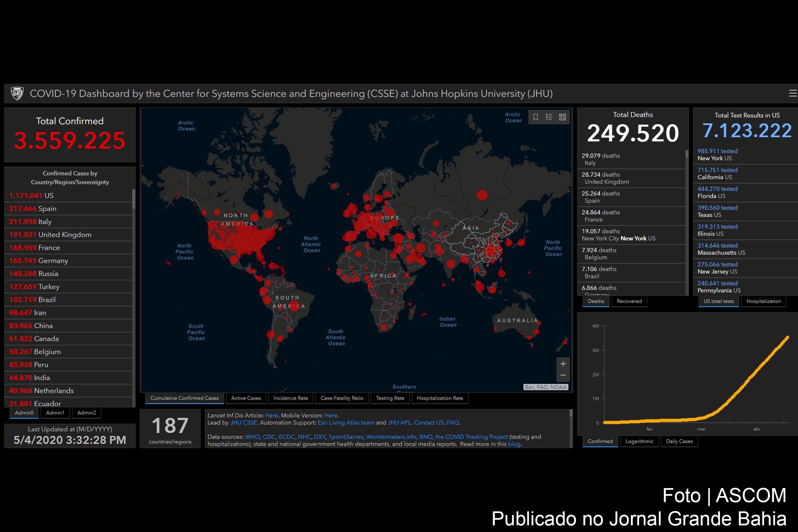Open the Worldometers.info link
798x532 pixels.
coord(391,437)
